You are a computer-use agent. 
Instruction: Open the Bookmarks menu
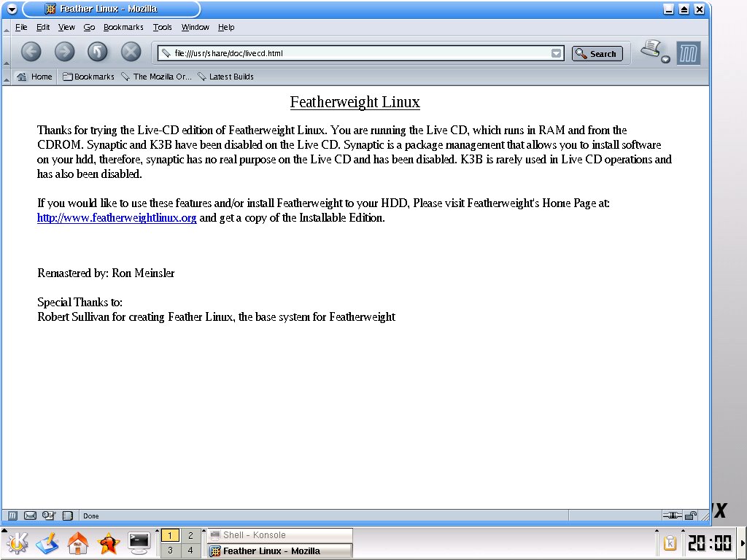[123, 27]
